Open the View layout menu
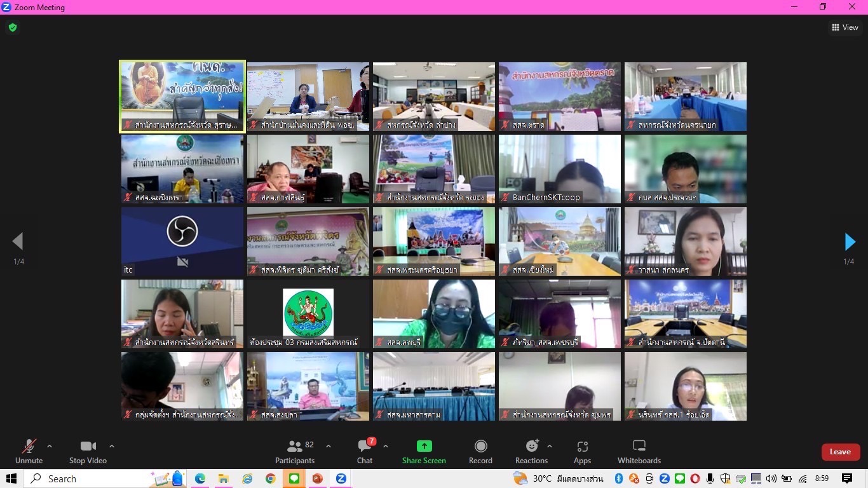Image resolution: width=868 pixels, height=488 pixels. (x=844, y=27)
